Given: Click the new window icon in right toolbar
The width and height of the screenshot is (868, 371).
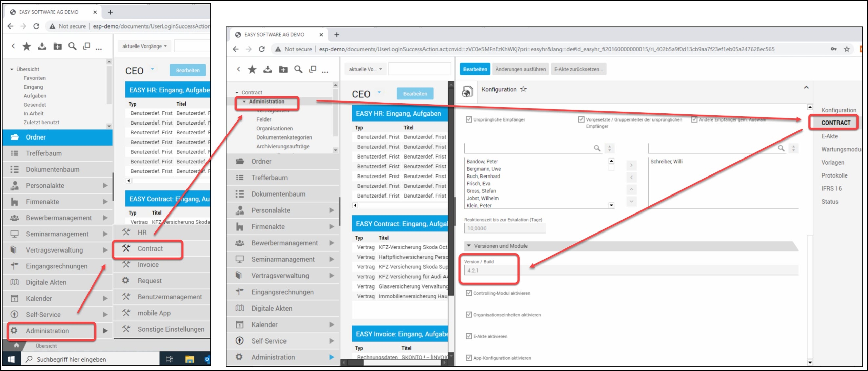Looking at the screenshot, I should click(313, 69).
